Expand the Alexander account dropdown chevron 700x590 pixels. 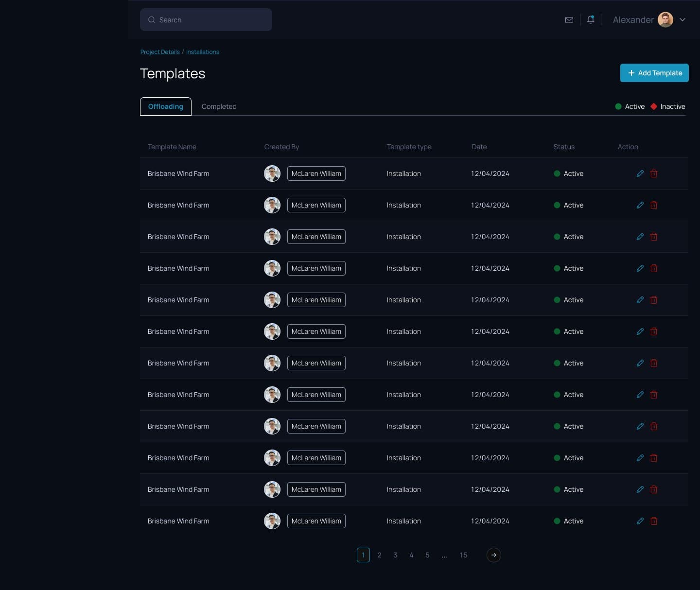coord(682,20)
